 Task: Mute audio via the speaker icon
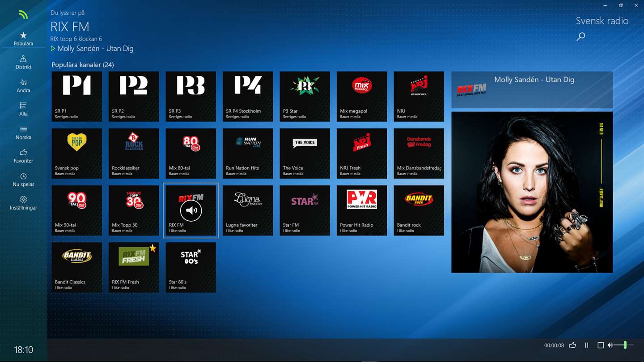610,345
